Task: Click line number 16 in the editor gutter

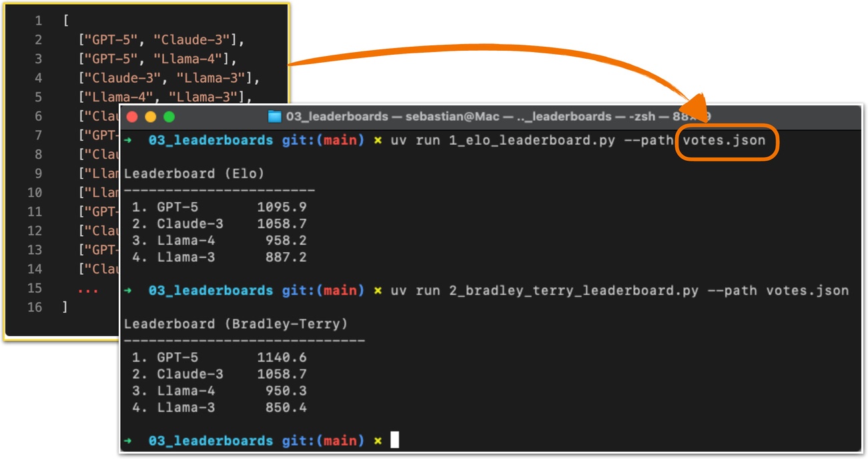Action: click(x=35, y=308)
